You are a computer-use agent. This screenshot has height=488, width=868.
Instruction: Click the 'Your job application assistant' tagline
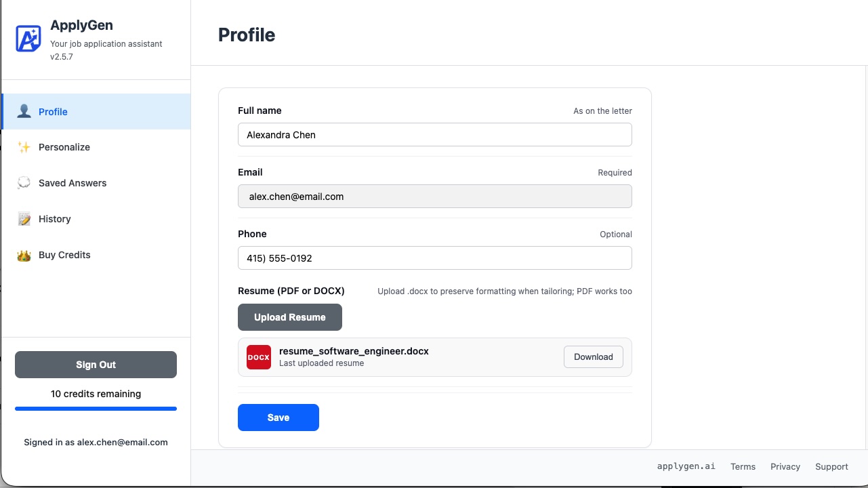[106, 44]
